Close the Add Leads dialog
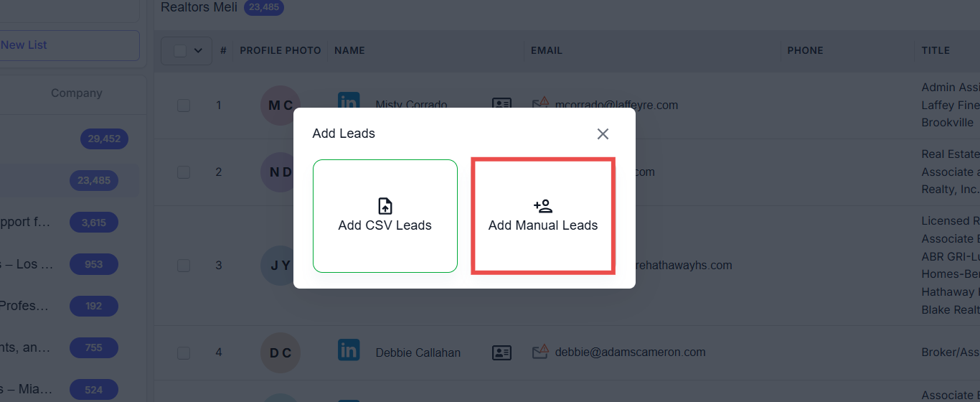Screen dimensions: 980x402 click(x=603, y=134)
